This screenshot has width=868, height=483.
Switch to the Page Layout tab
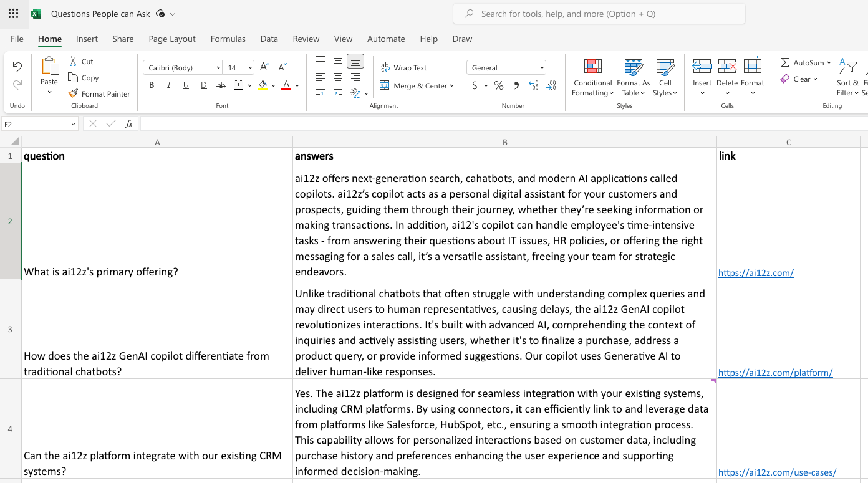(x=172, y=39)
